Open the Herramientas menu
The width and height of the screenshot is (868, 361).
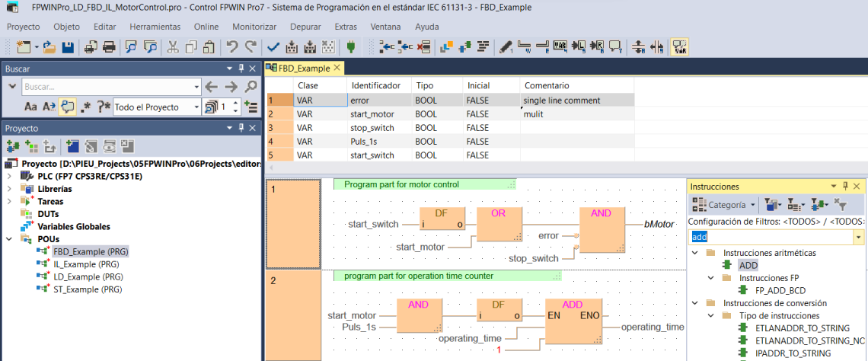pyautogui.click(x=155, y=27)
